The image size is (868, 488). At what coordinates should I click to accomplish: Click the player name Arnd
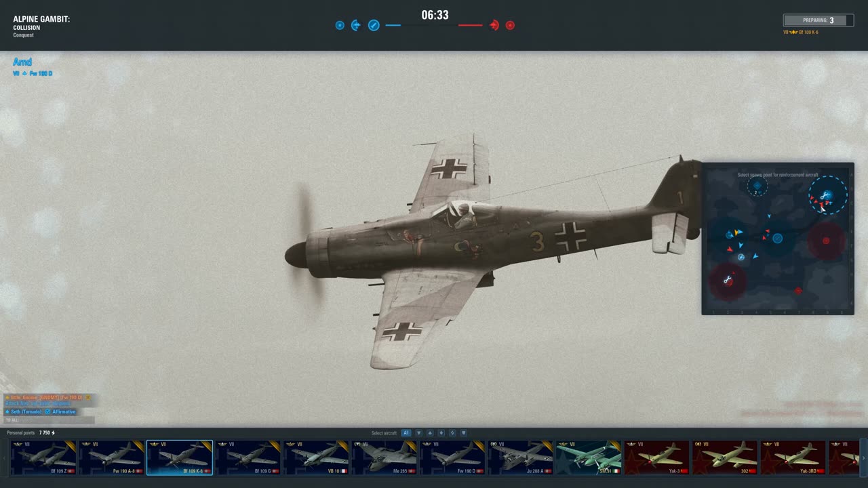pyautogui.click(x=22, y=62)
